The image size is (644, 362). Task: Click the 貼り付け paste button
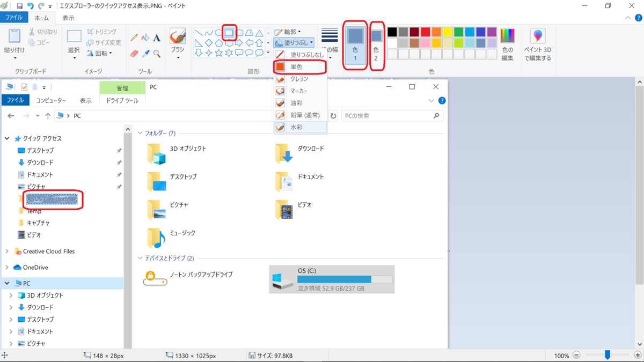[14, 40]
